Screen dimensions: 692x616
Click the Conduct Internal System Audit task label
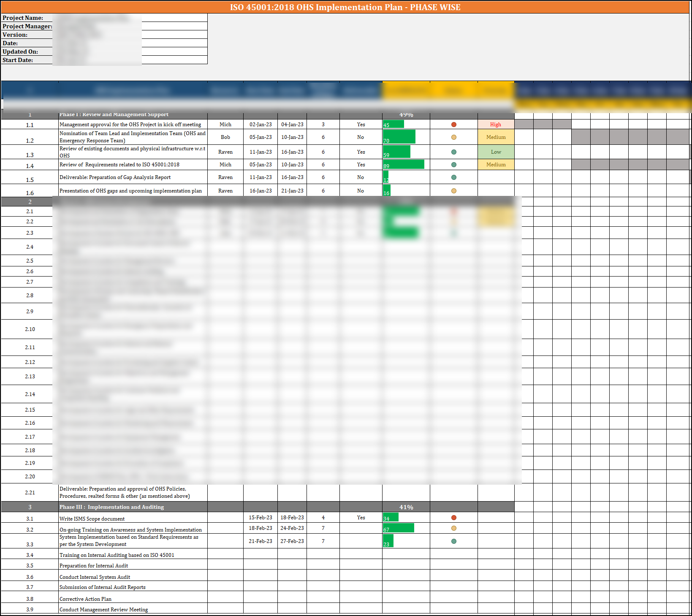pyautogui.click(x=95, y=577)
